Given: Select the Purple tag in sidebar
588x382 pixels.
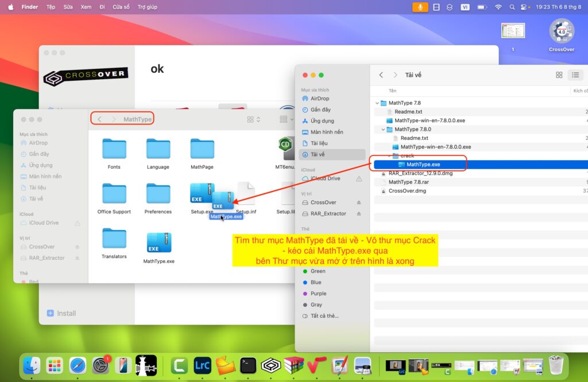Looking at the screenshot, I should point(318,294).
